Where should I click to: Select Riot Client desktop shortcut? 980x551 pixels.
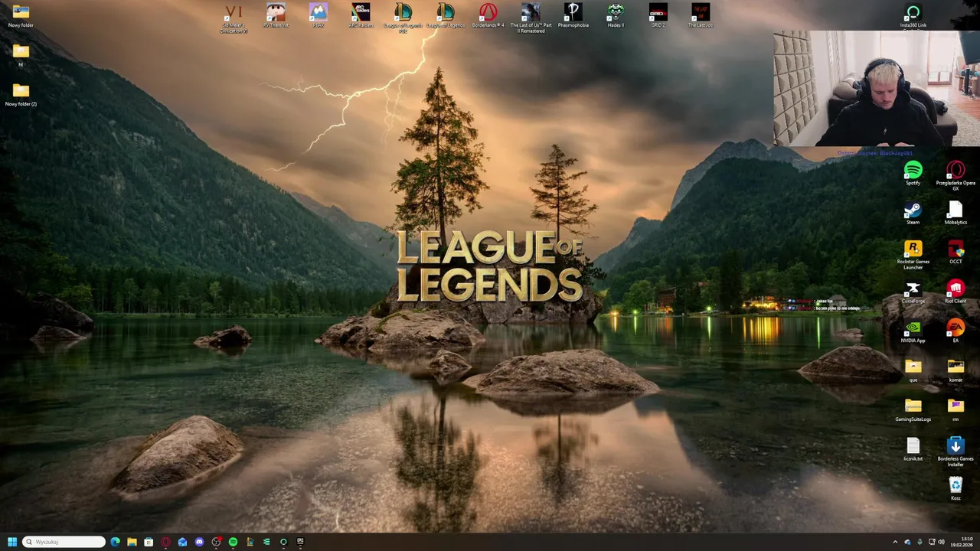(x=955, y=292)
